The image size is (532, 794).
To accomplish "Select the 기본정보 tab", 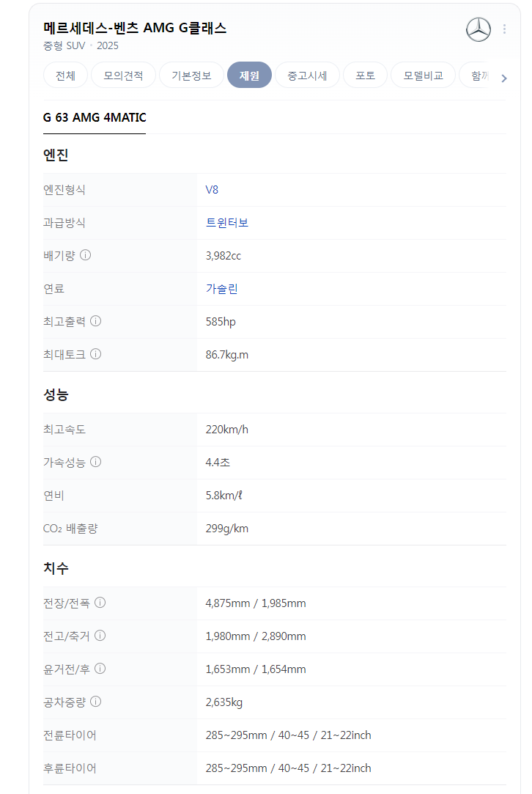I will [191, 76].
